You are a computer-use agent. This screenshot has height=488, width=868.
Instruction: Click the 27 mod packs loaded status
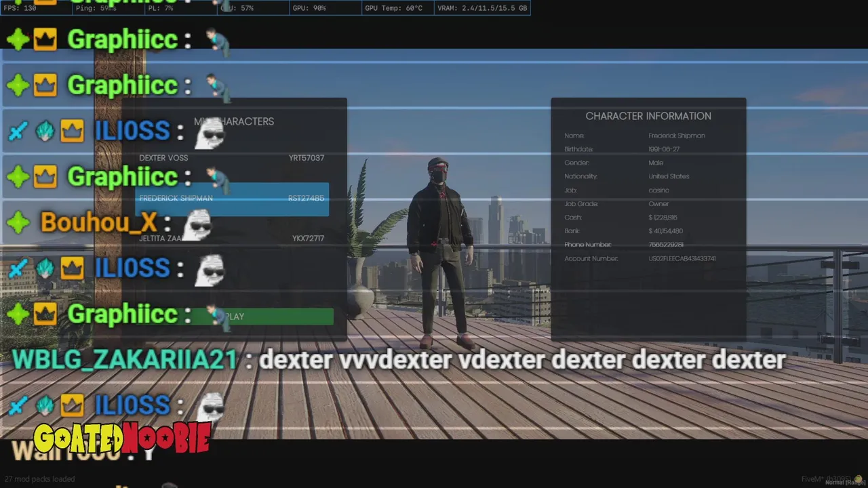tap(39, 479)
